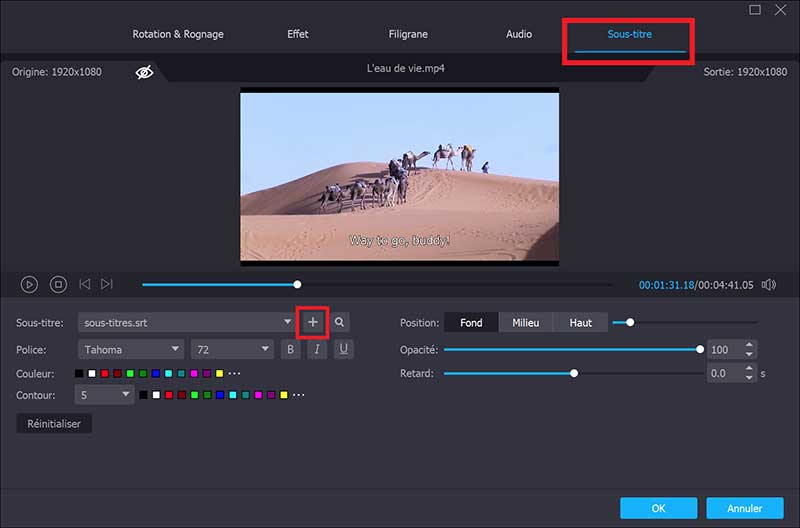Pick the bright red Contour swatch

point(169,395)
